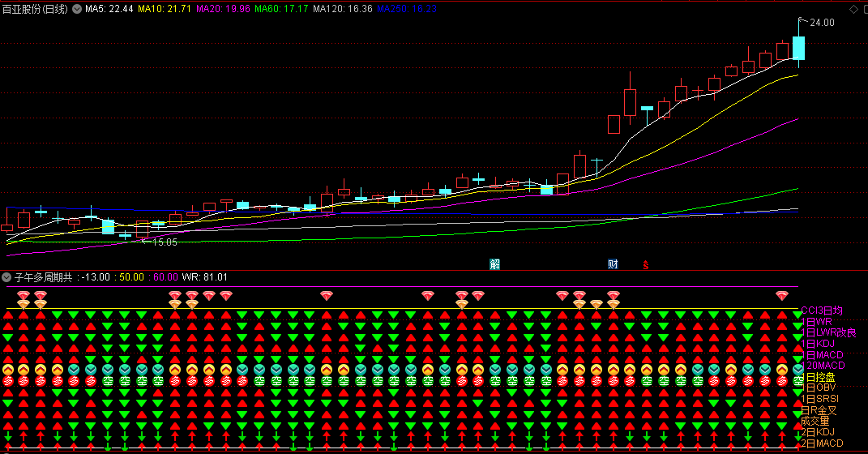
Task: Click the 1日WR row label
Action: click(x=816, y=322)
